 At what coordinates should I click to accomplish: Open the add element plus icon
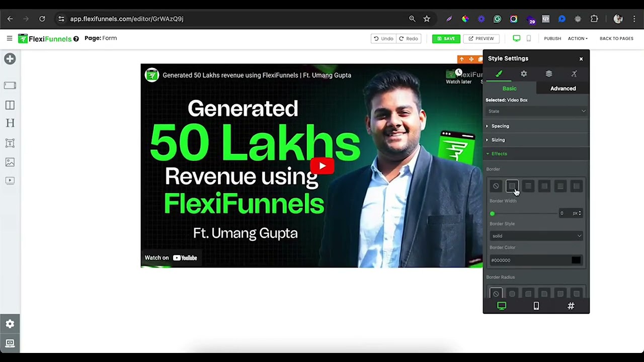click(10, 59)
